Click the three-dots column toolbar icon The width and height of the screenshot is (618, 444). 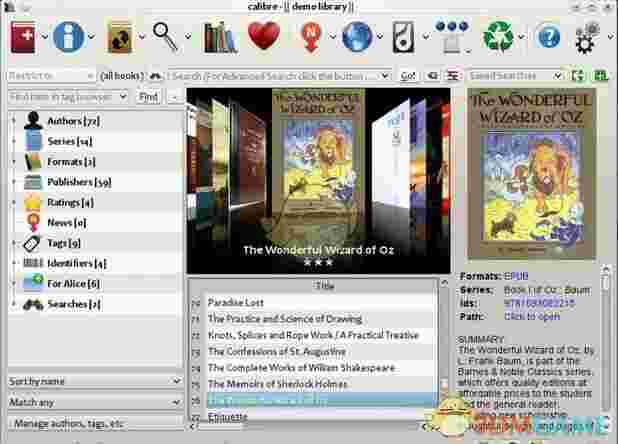(x=452, y=37)
